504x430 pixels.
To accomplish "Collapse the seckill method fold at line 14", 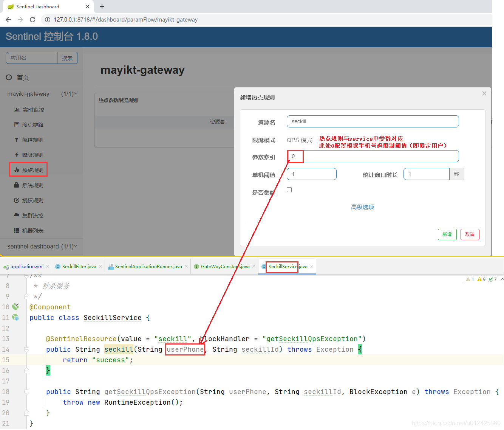I will pyautogui.click(x=26, y=349).
